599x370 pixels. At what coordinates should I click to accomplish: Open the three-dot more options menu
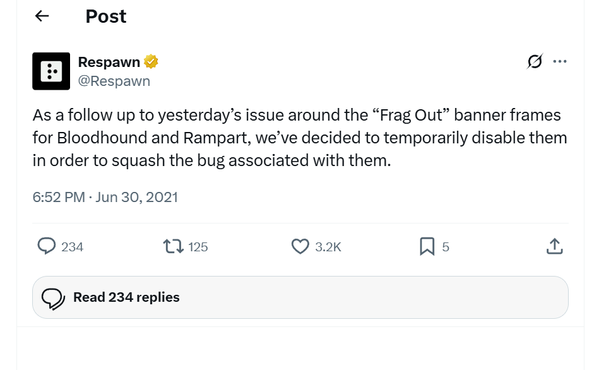point(560,61)
